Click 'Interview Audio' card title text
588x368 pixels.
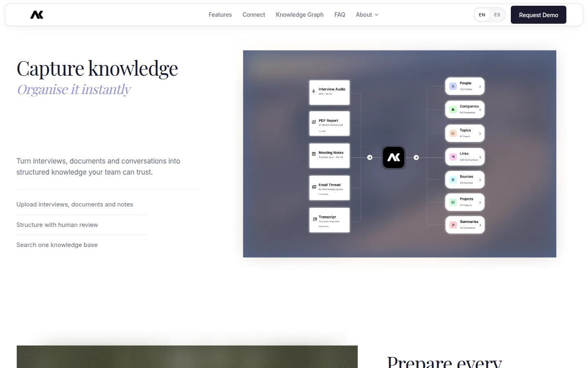coord(332,89)
